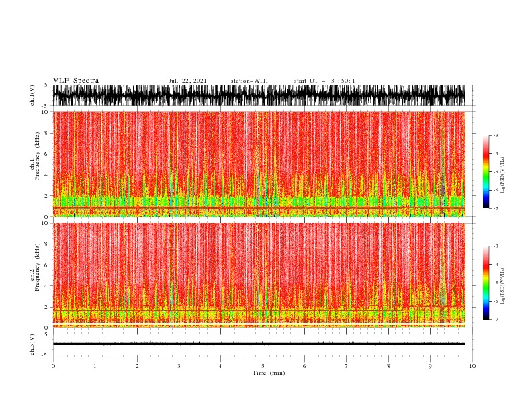
Task: Click time axis tick label "0"
Action: click(53, 366)
